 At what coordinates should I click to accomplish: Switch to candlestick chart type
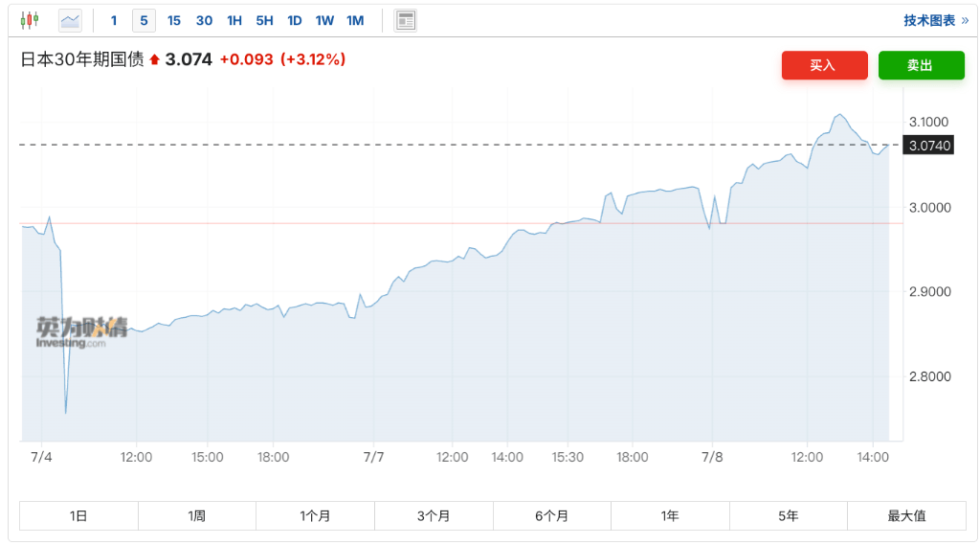(x=30, y=20)
